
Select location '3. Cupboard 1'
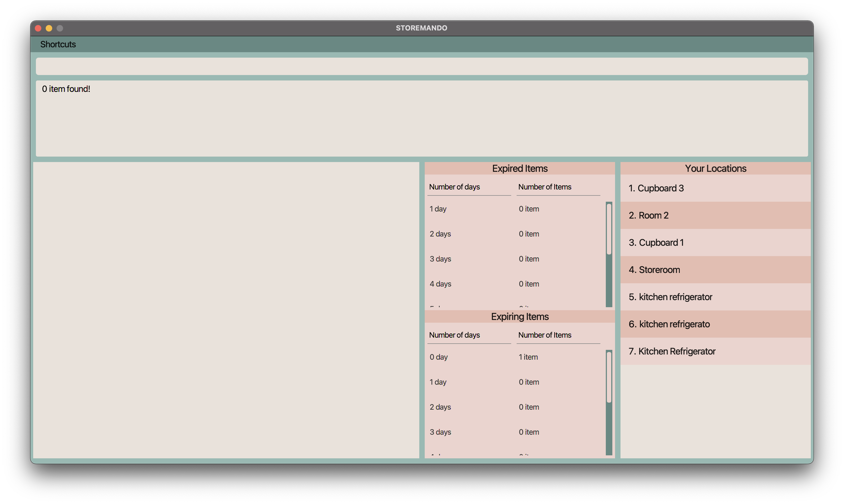pos(715,242)
